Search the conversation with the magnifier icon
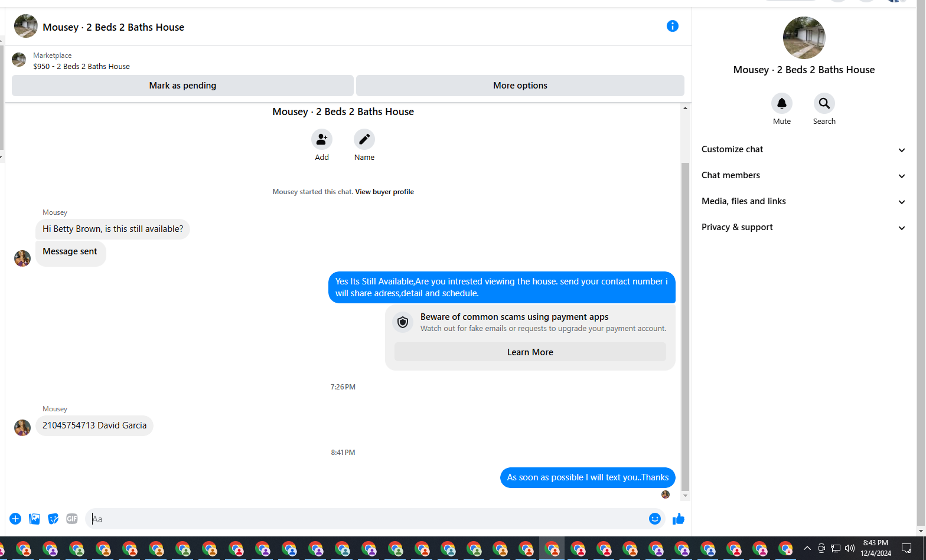 tap(824, 103)
